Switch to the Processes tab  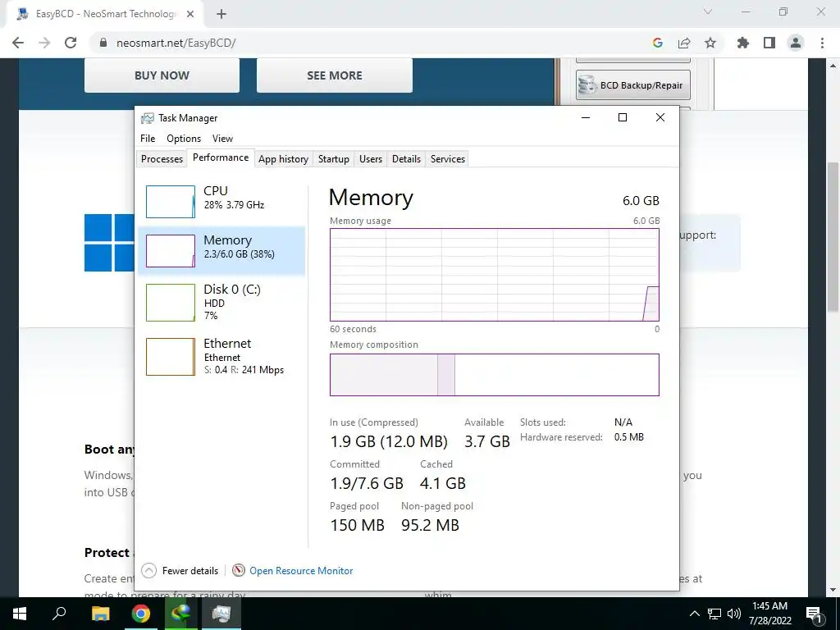pyautogui.click(x=162, y=158)
